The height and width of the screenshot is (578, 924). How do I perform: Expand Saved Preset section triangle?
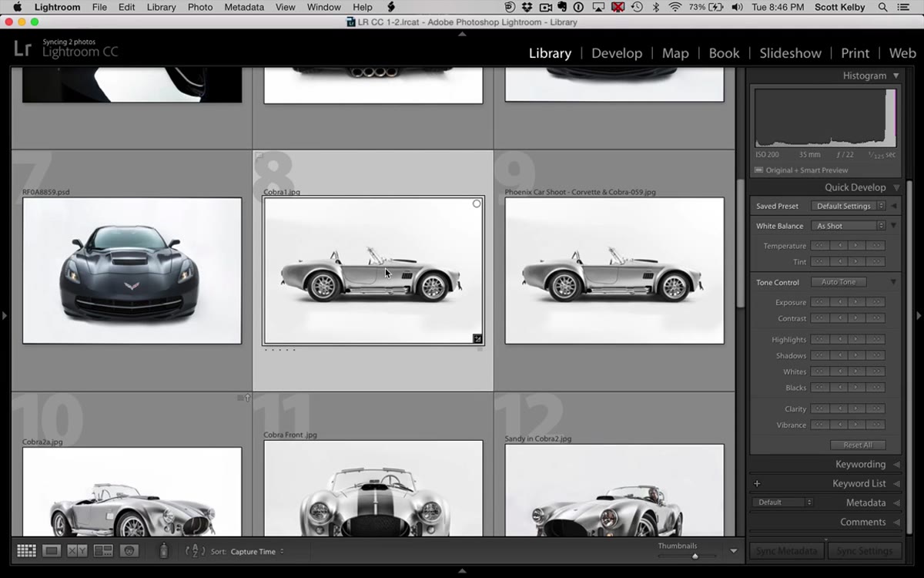pos(894,206)
